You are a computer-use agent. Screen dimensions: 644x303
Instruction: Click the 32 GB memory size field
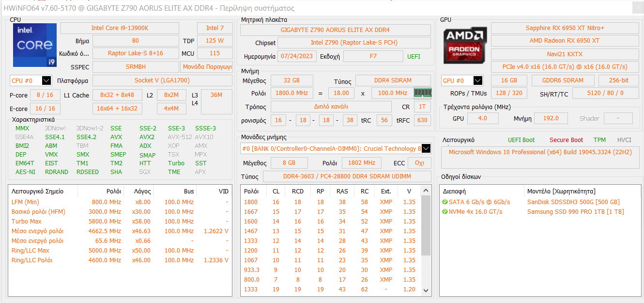coord(292,80)
